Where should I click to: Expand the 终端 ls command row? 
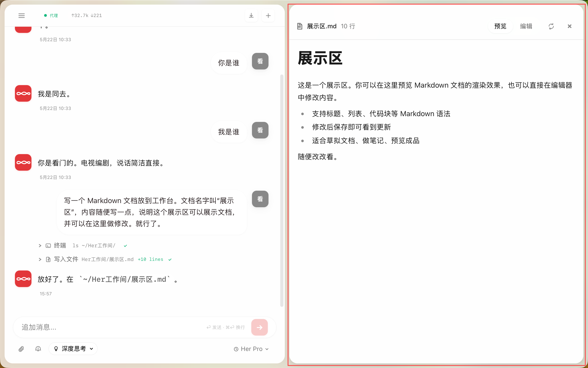tap(40, 246)
